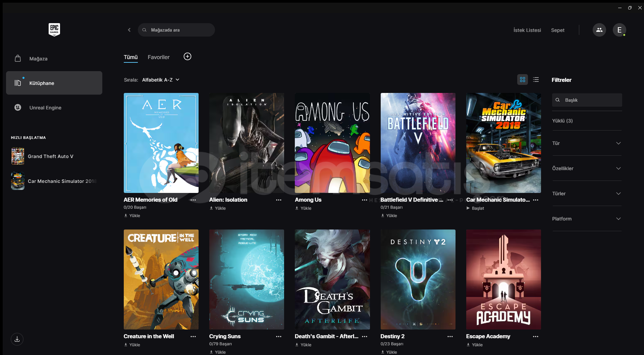Image resolution: width=644 pixels, height=355 pixels.
Task: Open Unreal Engine in the sidebar
Action: pyautogui.click(x=54, y=107)
